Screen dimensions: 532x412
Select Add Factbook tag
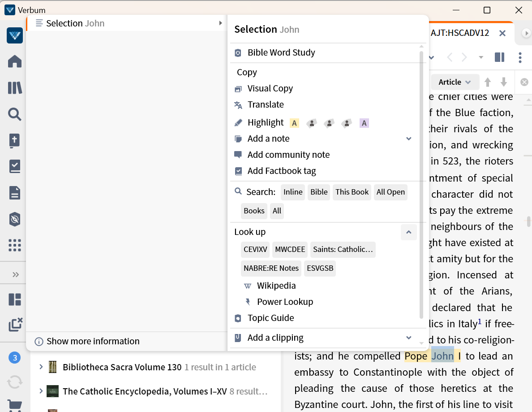point(282,171)
